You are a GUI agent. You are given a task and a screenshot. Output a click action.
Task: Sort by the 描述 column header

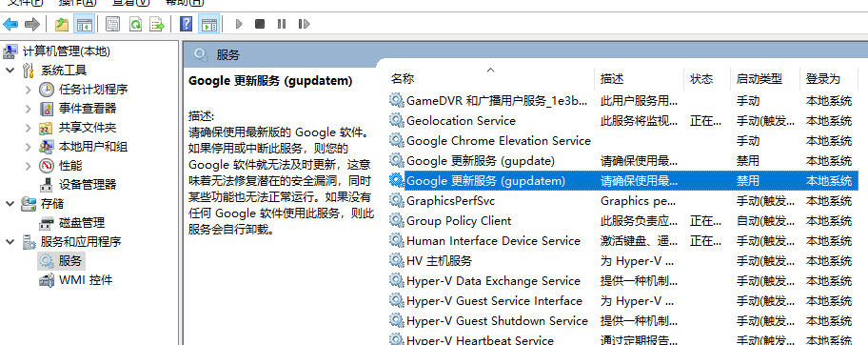612,79
